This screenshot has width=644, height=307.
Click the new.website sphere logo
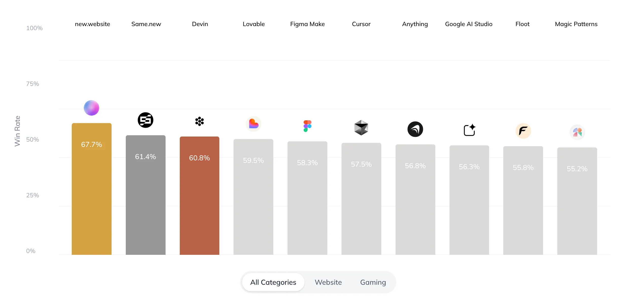[x=92, y=108]
